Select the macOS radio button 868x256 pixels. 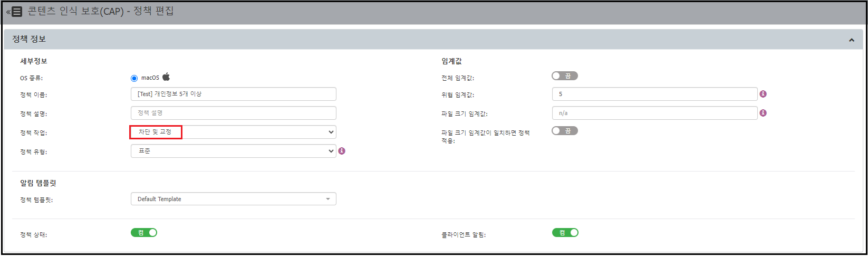tap(134, 78)
